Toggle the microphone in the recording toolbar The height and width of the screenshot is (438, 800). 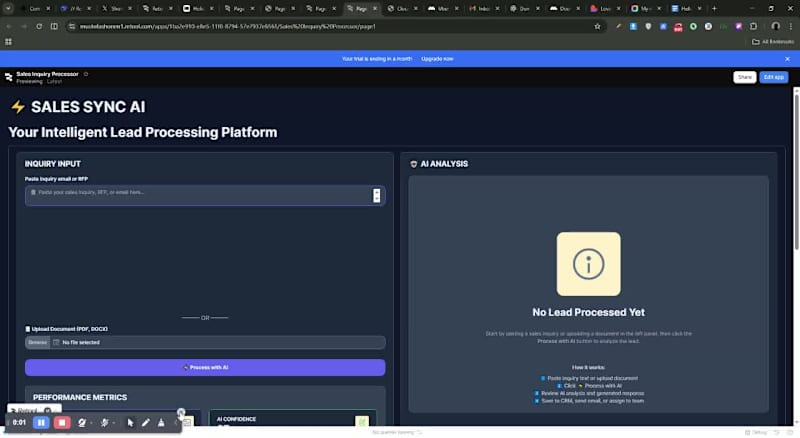point(105,423)
